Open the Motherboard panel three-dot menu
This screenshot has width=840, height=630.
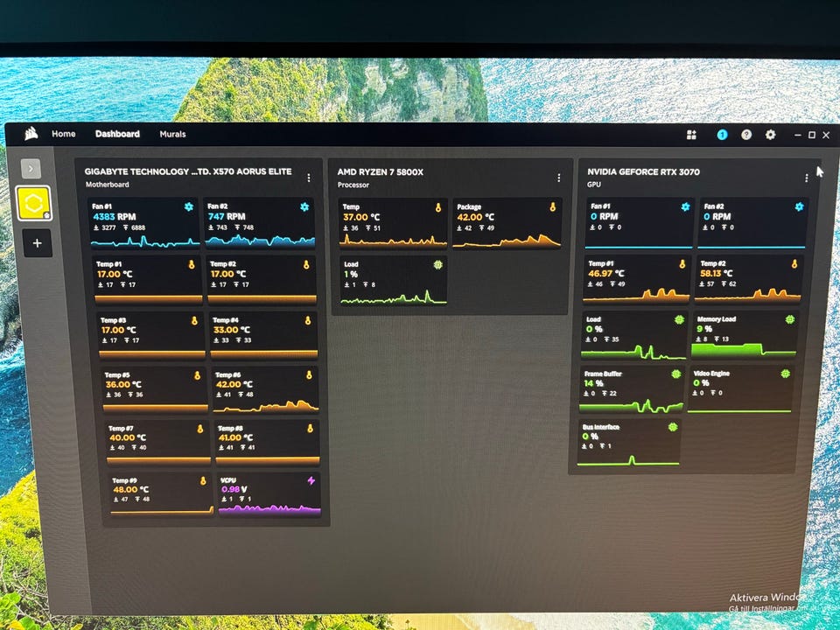[308, 178]
